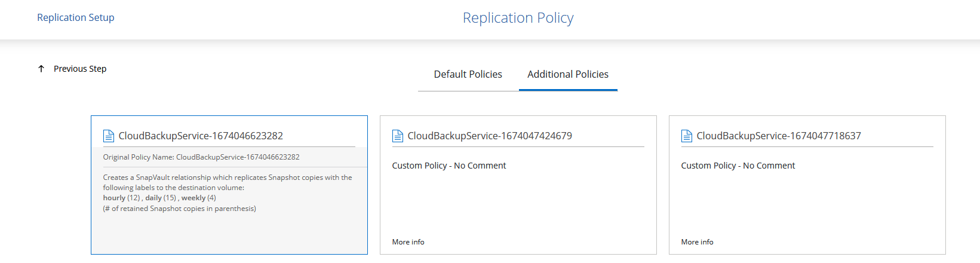980x263 pixels.
Task: Click the SnapVault relationship description text
Action: (x=227, y=178)
